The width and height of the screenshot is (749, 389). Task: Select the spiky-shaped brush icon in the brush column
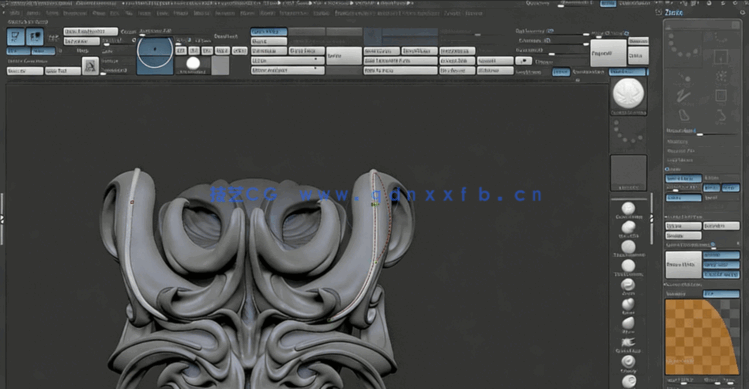[x=628, y=342]
